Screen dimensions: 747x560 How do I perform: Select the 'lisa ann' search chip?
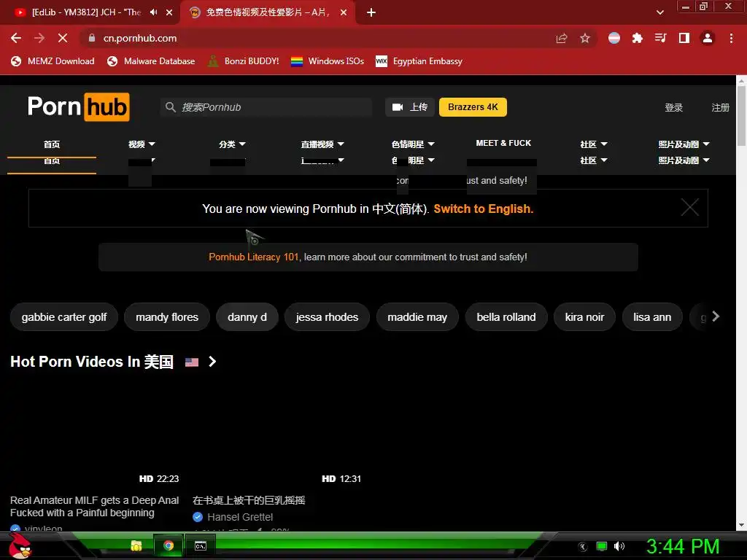click(x=652, y=317)
